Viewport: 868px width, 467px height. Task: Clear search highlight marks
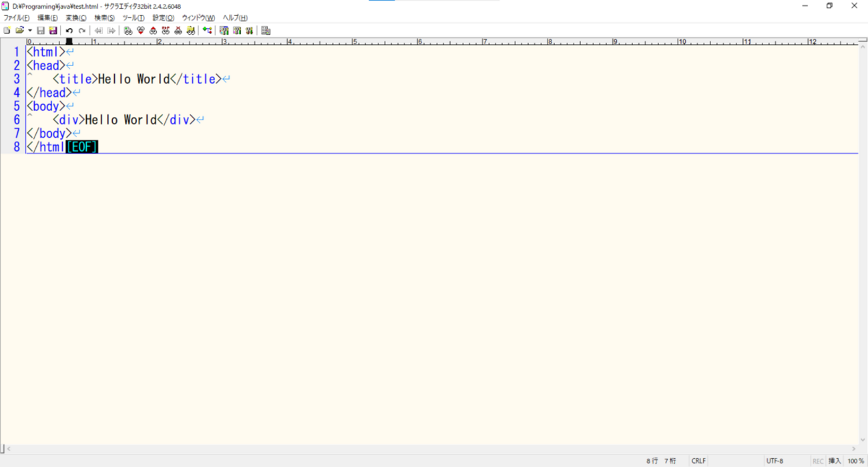tap(178, 31)
